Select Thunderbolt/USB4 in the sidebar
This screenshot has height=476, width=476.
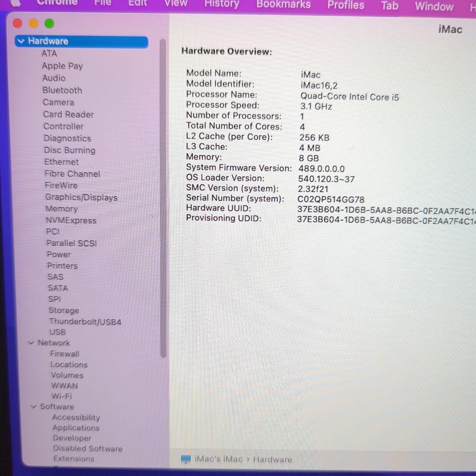coord(85,321)
